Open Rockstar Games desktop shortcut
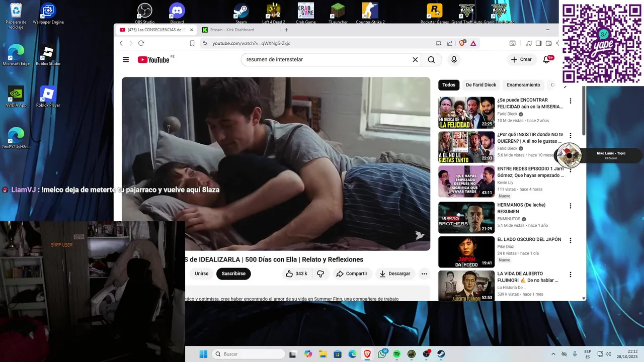 pyautogui.click(x=435, y=14)
